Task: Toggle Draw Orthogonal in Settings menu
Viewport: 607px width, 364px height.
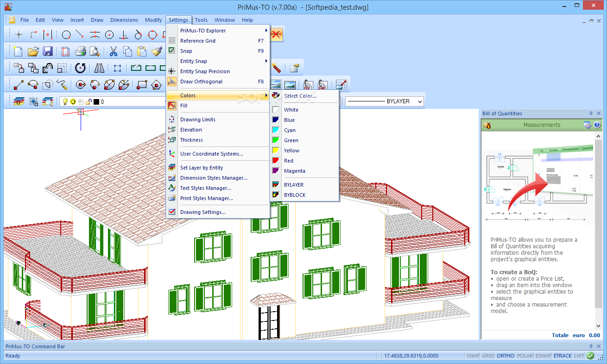Action: [x=218, y=82]
